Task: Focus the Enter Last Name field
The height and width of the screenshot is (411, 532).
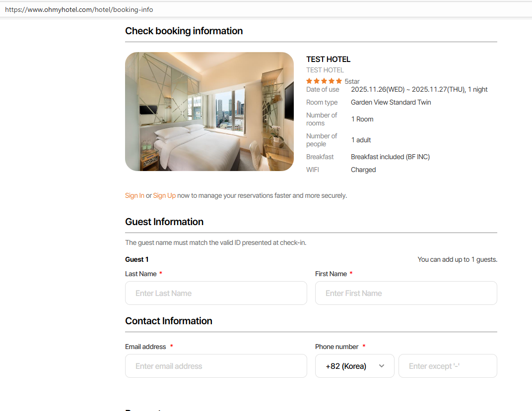Action: [216, 293]
